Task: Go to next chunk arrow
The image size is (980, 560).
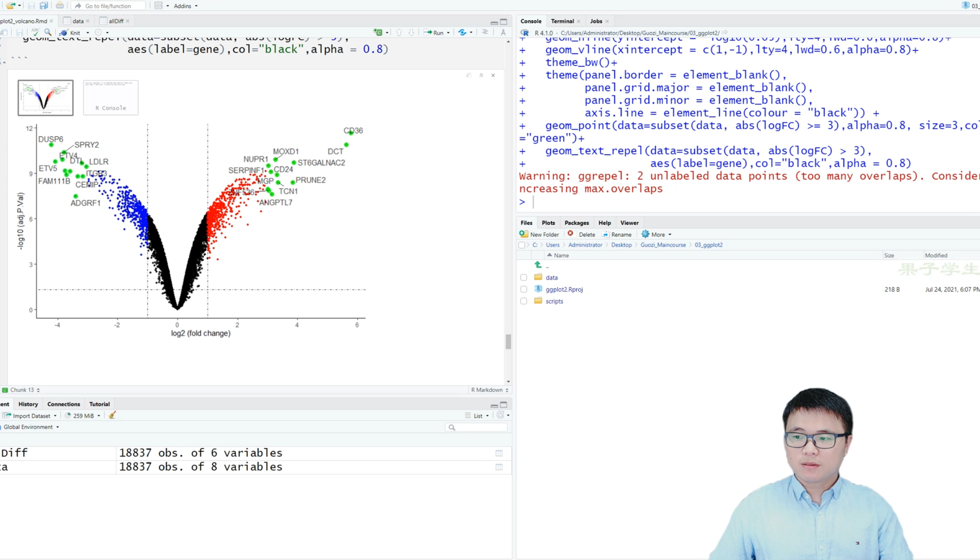Action: click(x=411, y=32)
